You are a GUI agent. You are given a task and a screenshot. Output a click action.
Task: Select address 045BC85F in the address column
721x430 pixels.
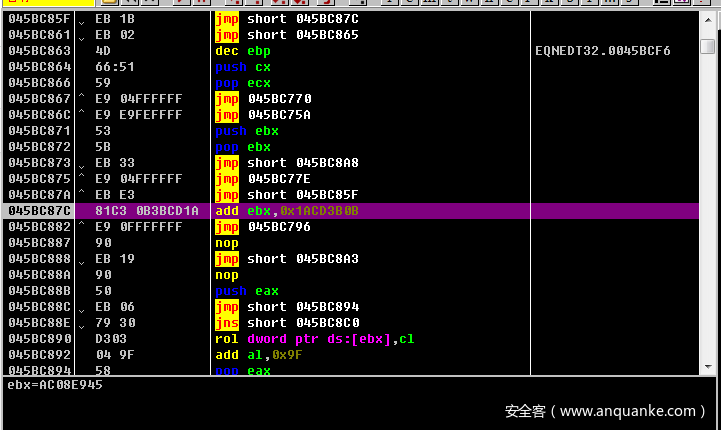40,19
